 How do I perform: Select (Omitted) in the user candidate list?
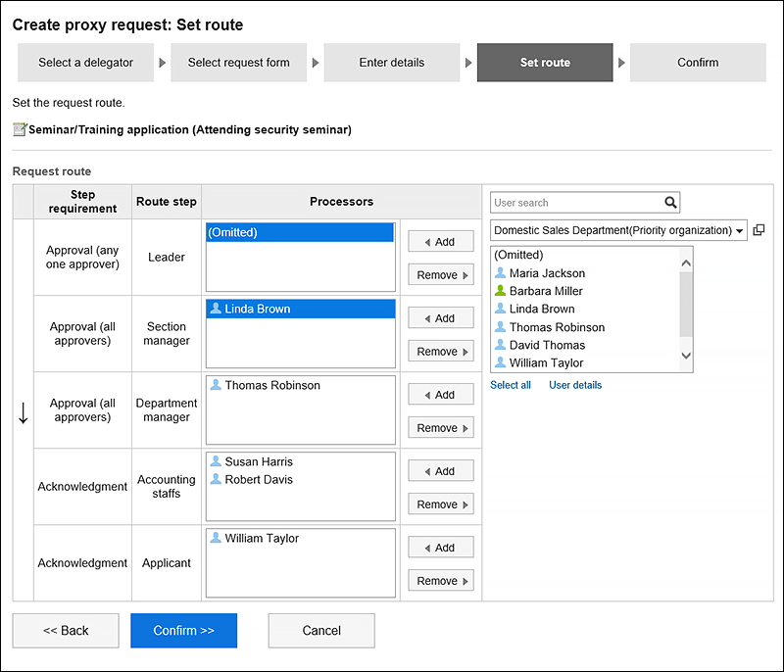tap(585, 255)
